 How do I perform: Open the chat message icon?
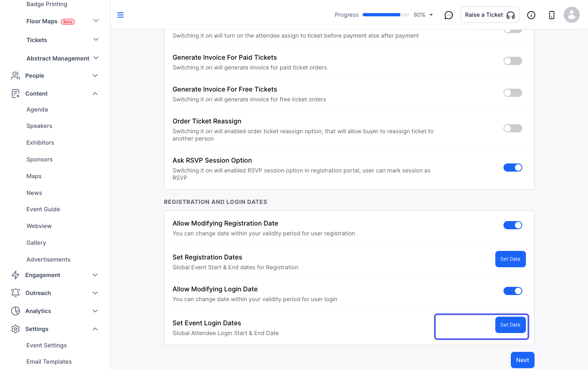[449, 15]
